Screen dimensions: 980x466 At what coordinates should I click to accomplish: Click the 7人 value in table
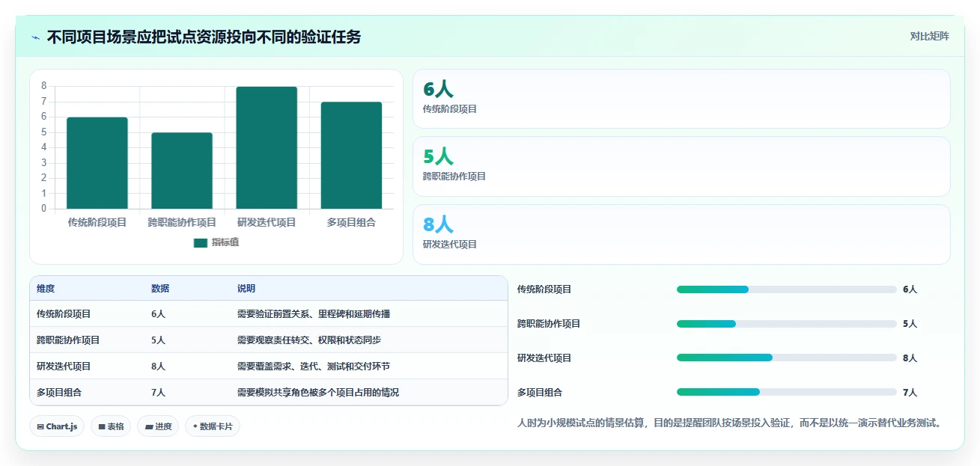(x=158, y=393)
